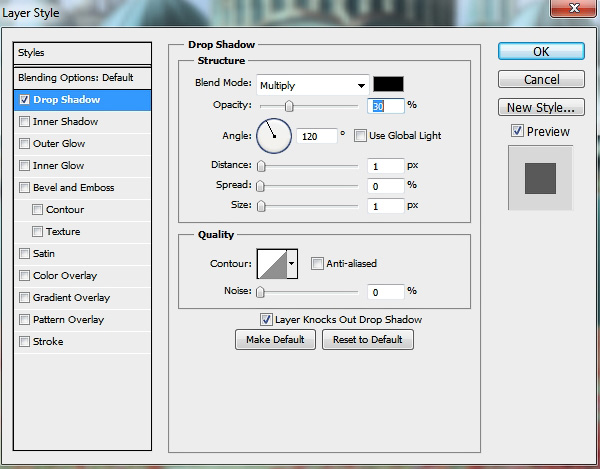Click the OK button
600x469 pixels.
[540, 51]
